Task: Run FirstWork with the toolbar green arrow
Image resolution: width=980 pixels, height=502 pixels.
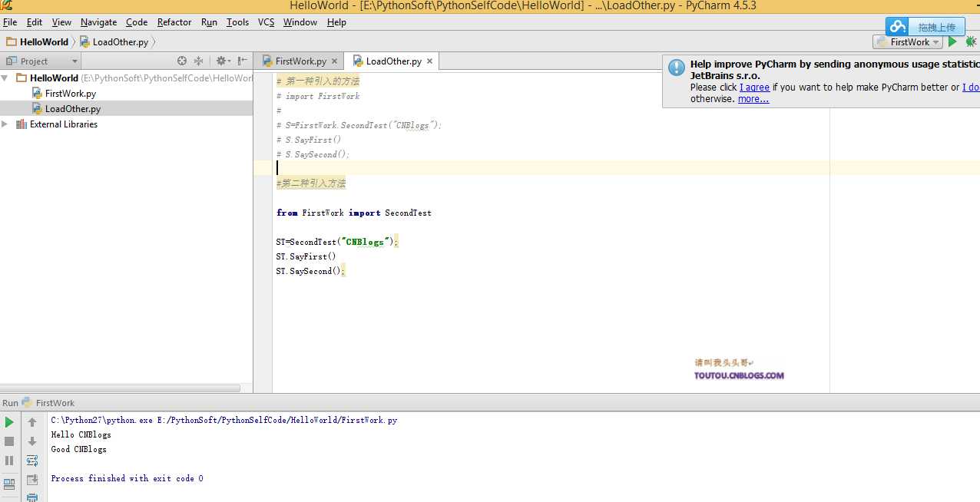Action: click(x=953, y=42)
